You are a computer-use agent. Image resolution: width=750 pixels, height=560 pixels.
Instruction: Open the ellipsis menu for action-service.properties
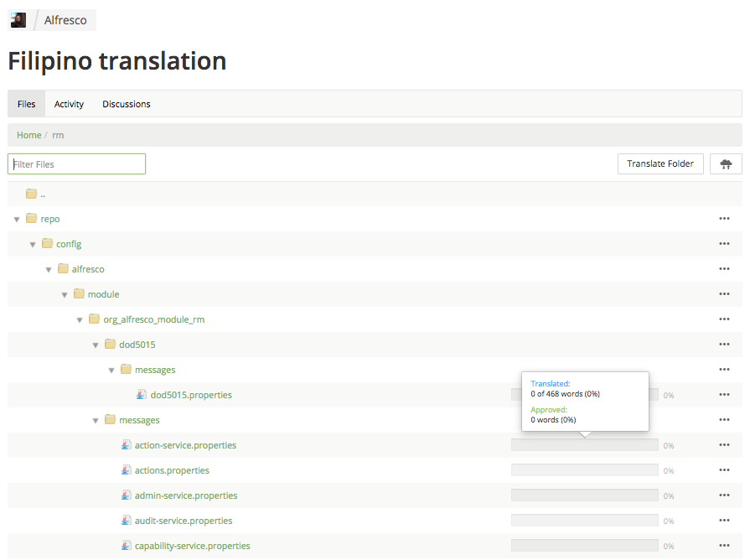point(724,444)
